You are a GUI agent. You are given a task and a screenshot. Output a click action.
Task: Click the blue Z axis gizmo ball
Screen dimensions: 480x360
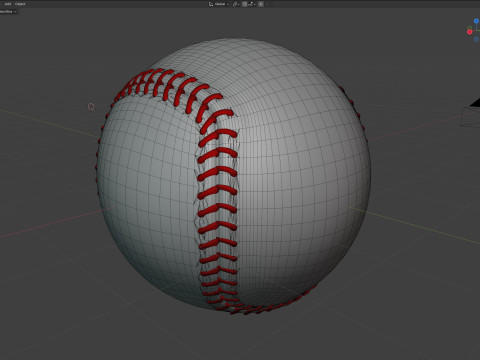476,21
